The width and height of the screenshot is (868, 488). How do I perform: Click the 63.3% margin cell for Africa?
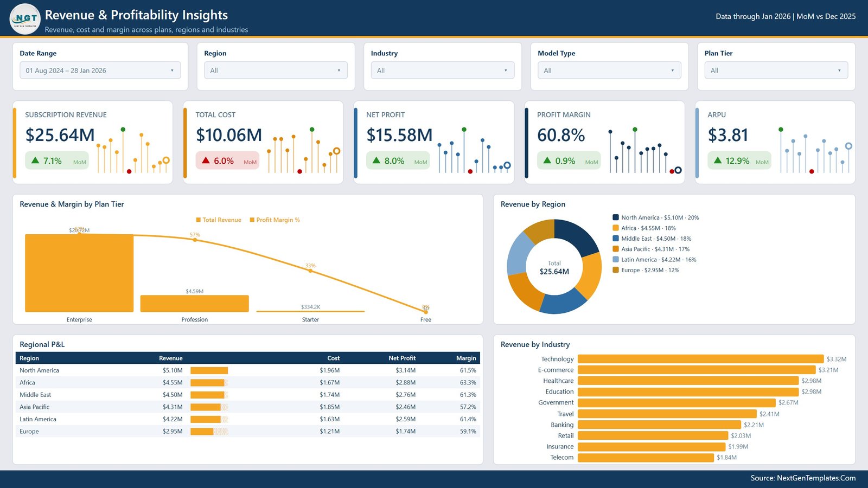(x=468, y=383)
